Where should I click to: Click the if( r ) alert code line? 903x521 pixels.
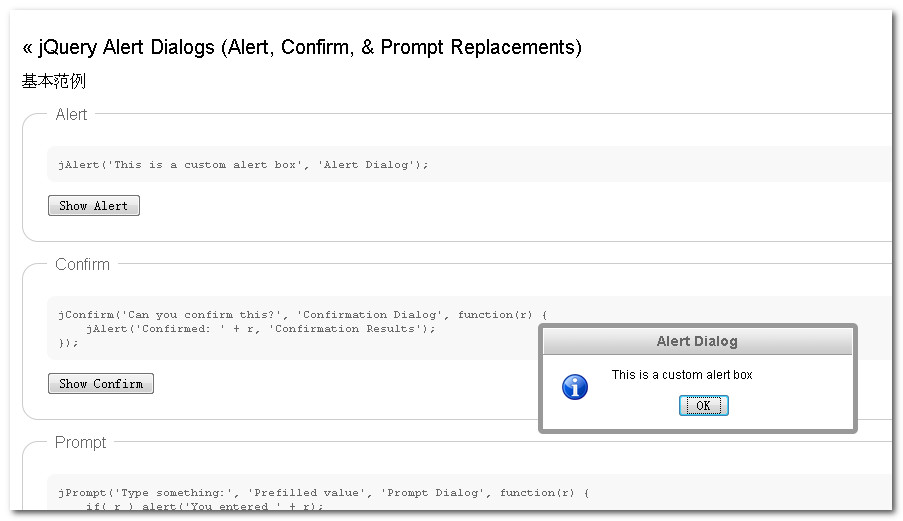[x=204, y=506]
